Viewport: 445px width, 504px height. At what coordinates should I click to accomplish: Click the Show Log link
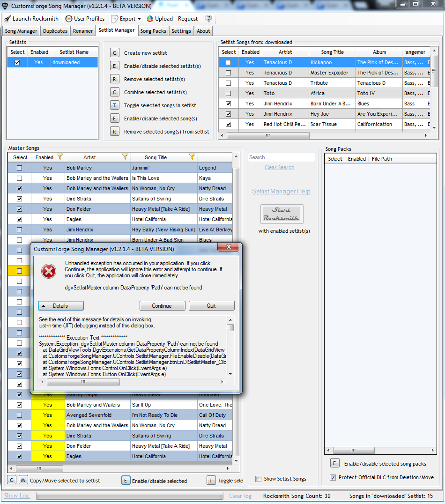(17, 496)
